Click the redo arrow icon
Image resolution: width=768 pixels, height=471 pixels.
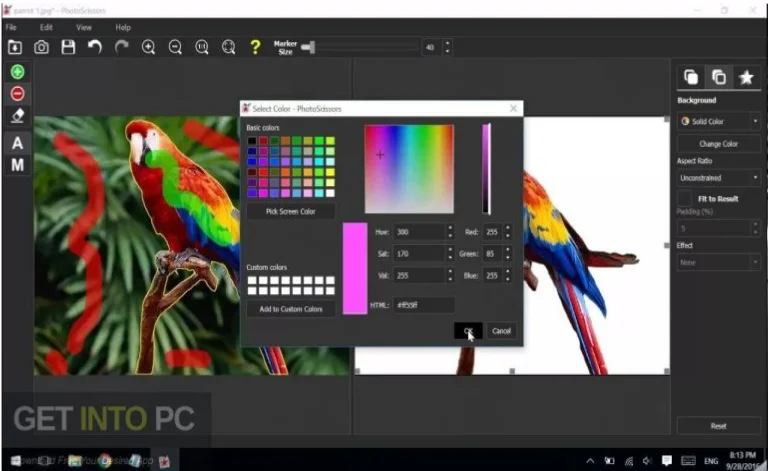(121, 47)
